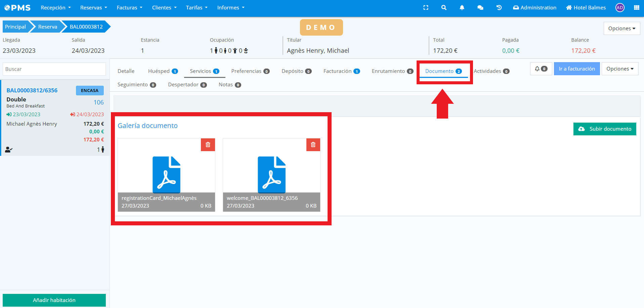Click the AD user avatar icon
This screenshot has height=308, width=644.
620,7
